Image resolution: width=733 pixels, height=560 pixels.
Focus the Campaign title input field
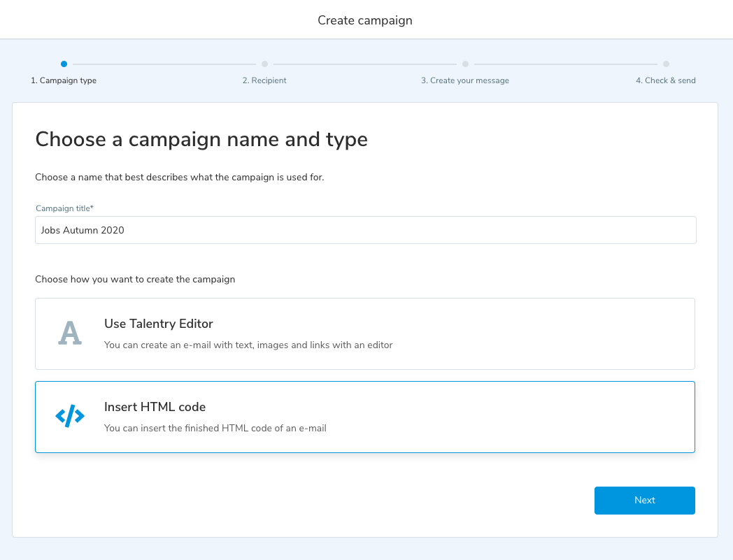(365, 230)
